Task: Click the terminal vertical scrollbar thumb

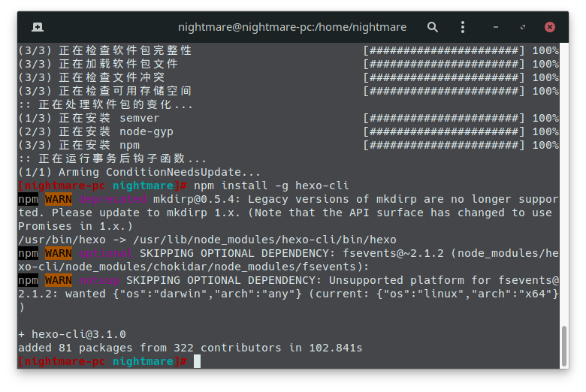Action: [564, 346]
